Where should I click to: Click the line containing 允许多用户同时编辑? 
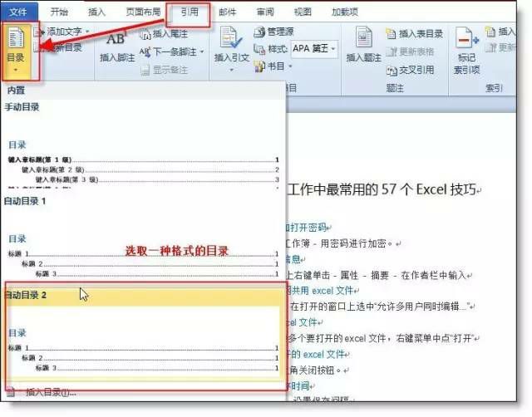pos(382,307)
